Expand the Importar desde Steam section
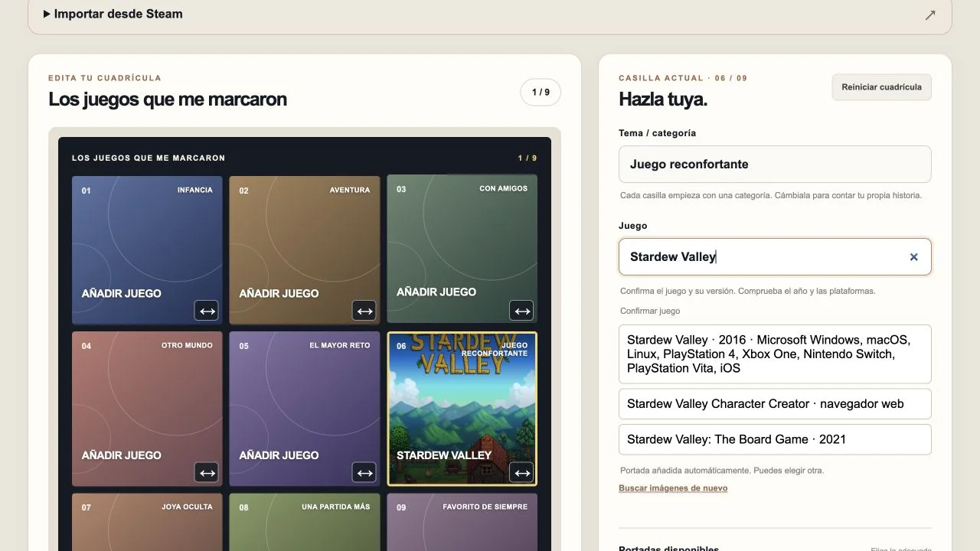Image resolution: width=980 pixels, height=551 pixels. tap(113, 14)
